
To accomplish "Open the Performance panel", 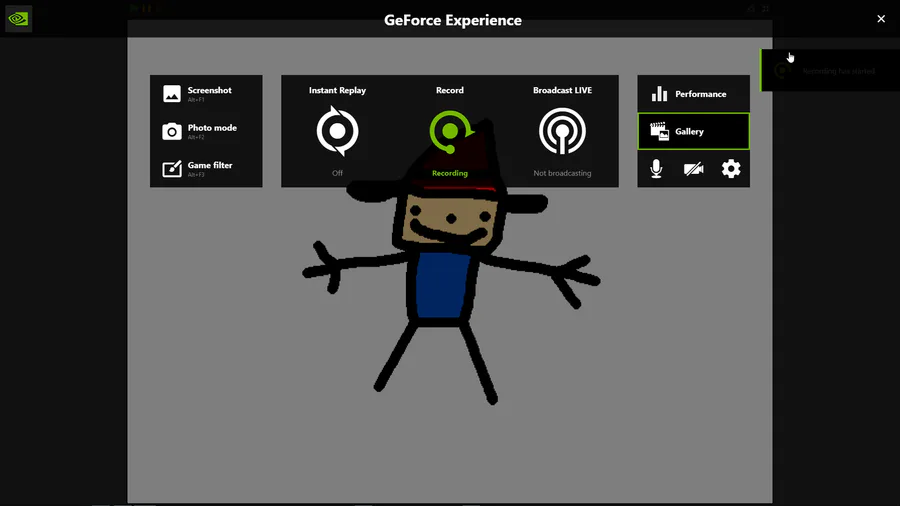I will tap(693, 94).
